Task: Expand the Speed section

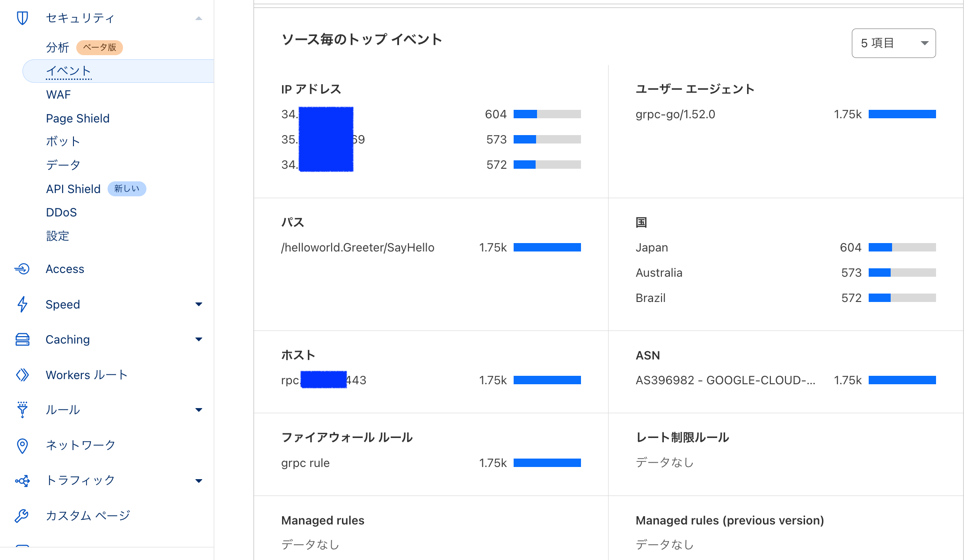Action: tap(199, 304)
